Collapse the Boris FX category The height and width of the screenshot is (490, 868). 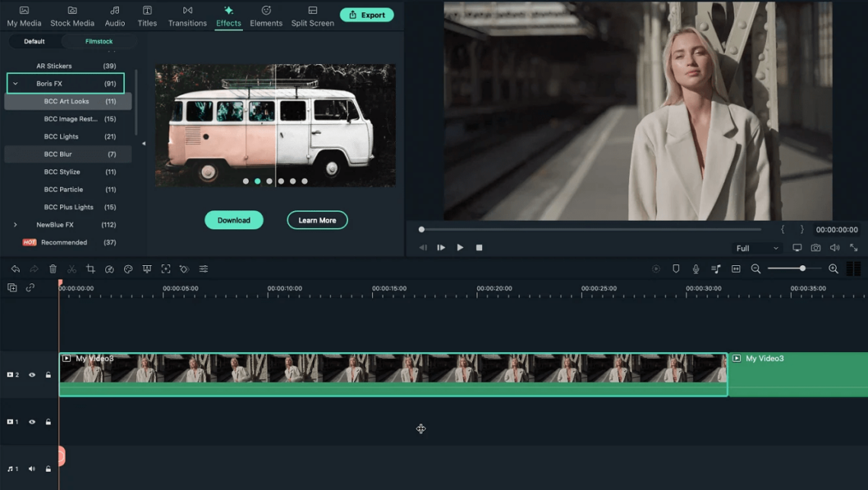click(x=14, y=83)
